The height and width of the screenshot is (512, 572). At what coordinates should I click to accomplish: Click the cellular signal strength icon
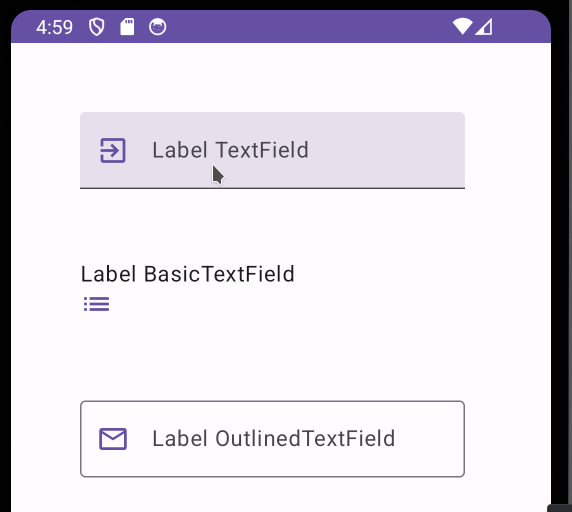484,27
